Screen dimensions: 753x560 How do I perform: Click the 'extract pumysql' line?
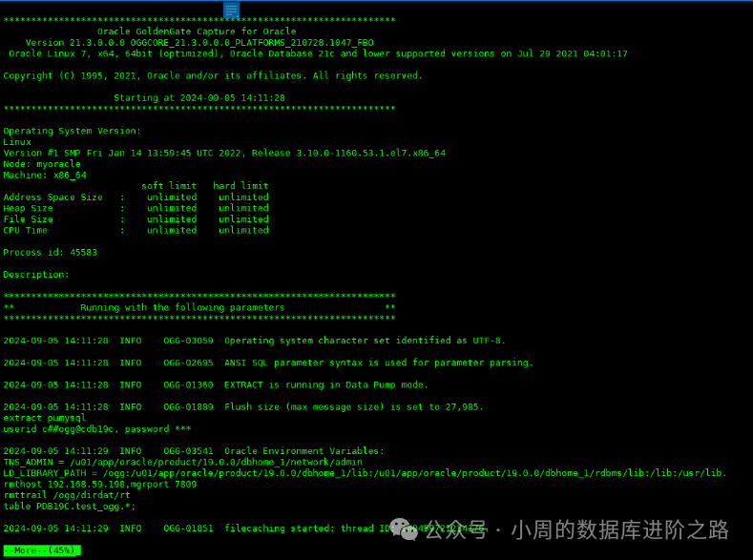[x=44, y=418]
